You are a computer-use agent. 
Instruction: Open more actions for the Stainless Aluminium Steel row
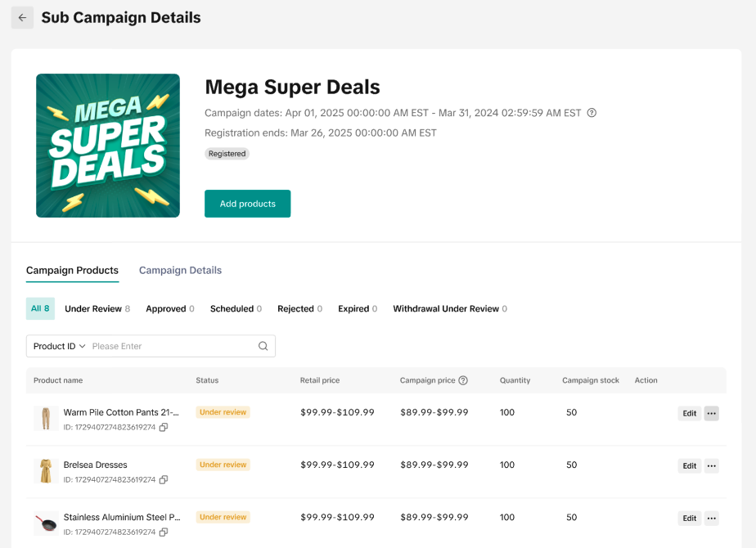(711, 518)
